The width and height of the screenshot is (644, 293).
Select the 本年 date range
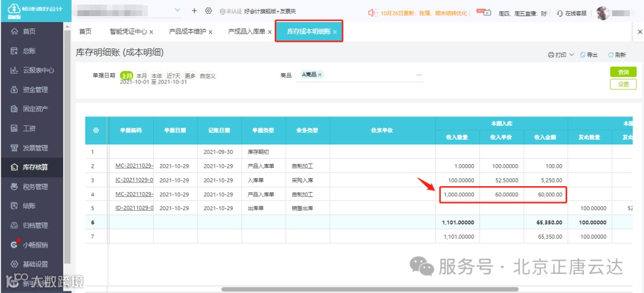(x=157, y=76)
